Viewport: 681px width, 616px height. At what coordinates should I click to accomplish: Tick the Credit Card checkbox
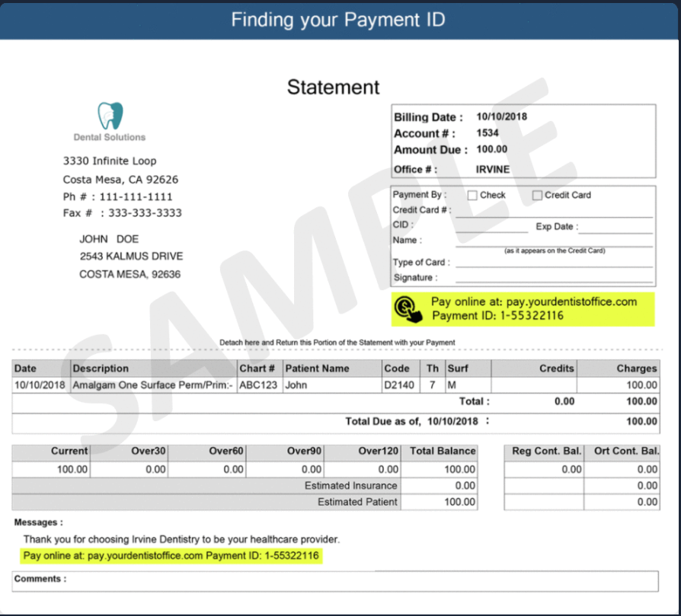[537, 196]
